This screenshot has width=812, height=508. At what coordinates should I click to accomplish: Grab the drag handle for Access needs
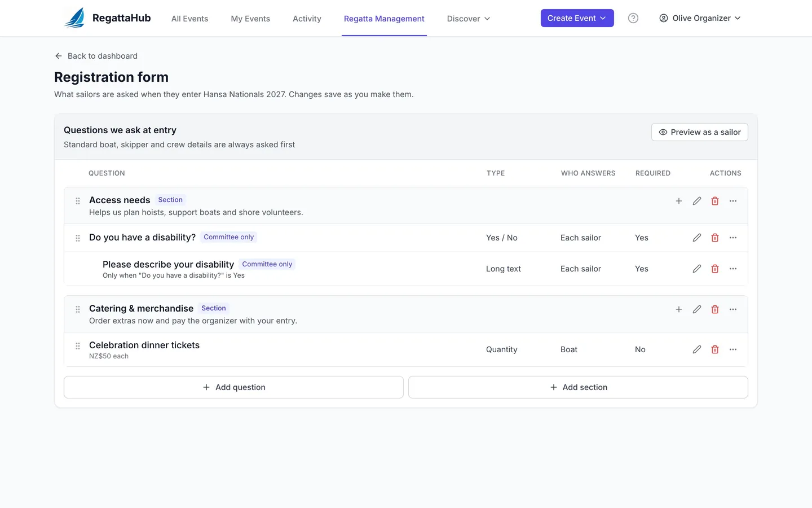[78, 201]
